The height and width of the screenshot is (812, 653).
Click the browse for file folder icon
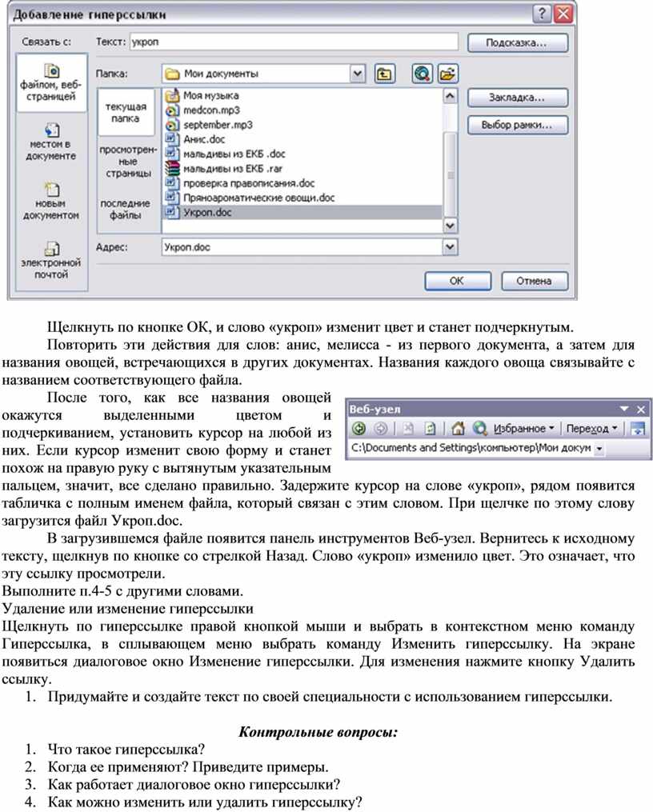pos(447,74)
